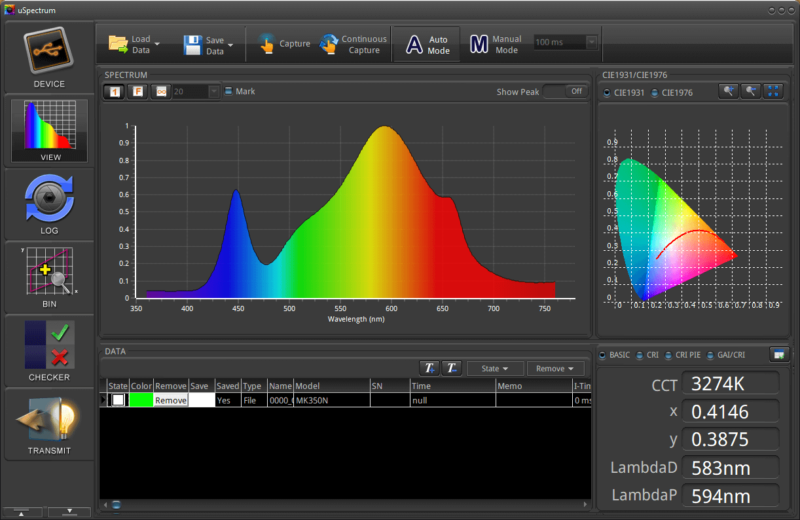The image size is (800, 520).
Task: Click the Model column header
Action: point(332,386)
